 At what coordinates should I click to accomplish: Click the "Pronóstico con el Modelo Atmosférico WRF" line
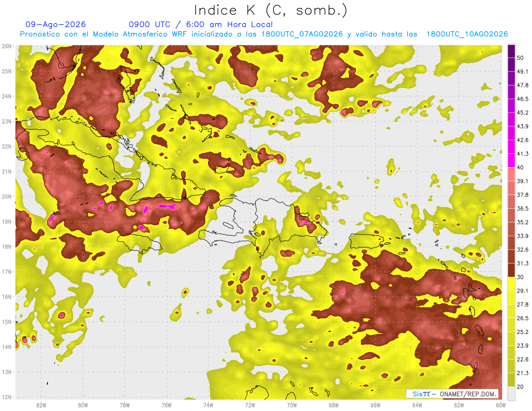[x=263, y=34]
